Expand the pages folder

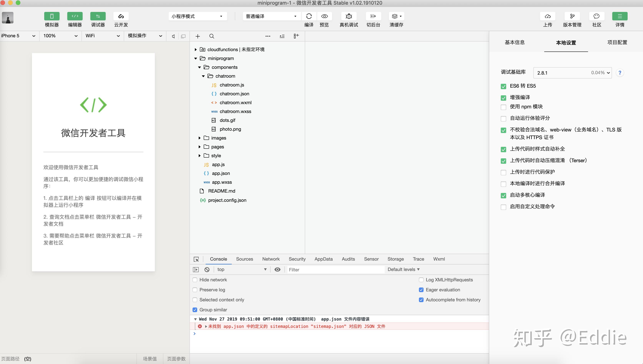199,147
